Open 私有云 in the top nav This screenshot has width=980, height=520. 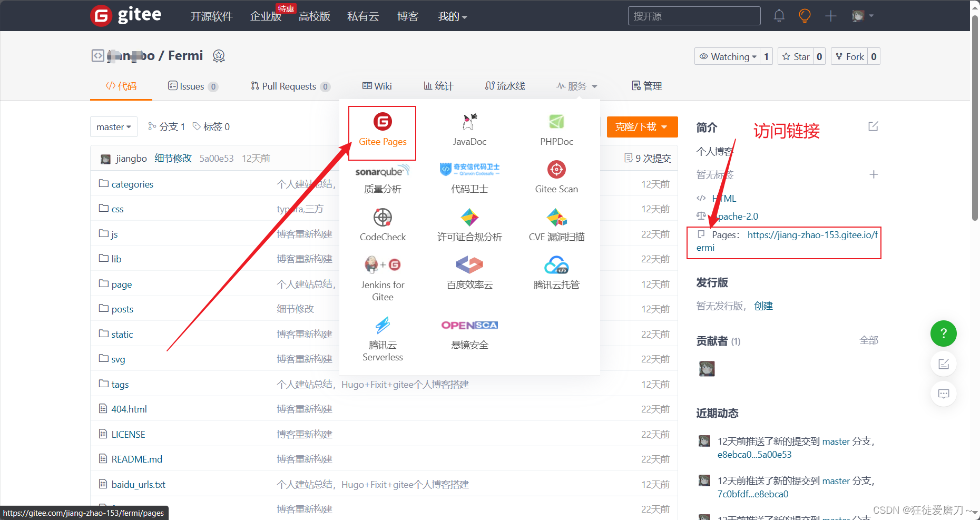[363, 16]
